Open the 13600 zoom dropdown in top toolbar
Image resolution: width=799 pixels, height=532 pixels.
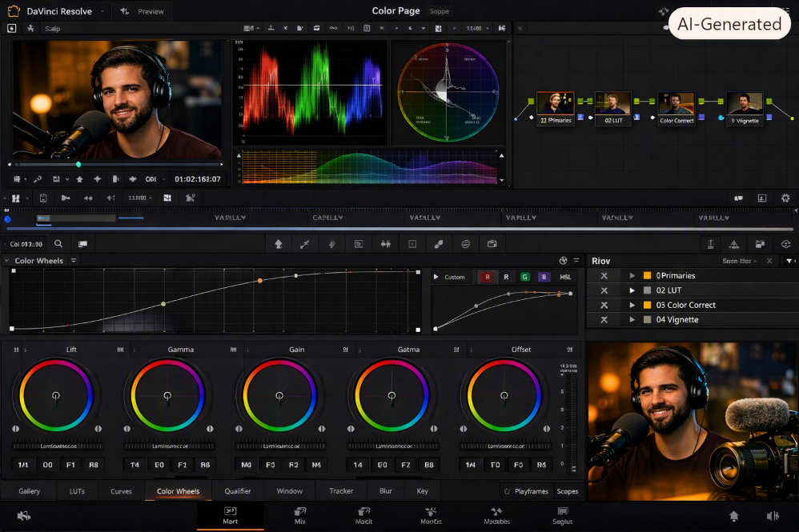(477, 28)
